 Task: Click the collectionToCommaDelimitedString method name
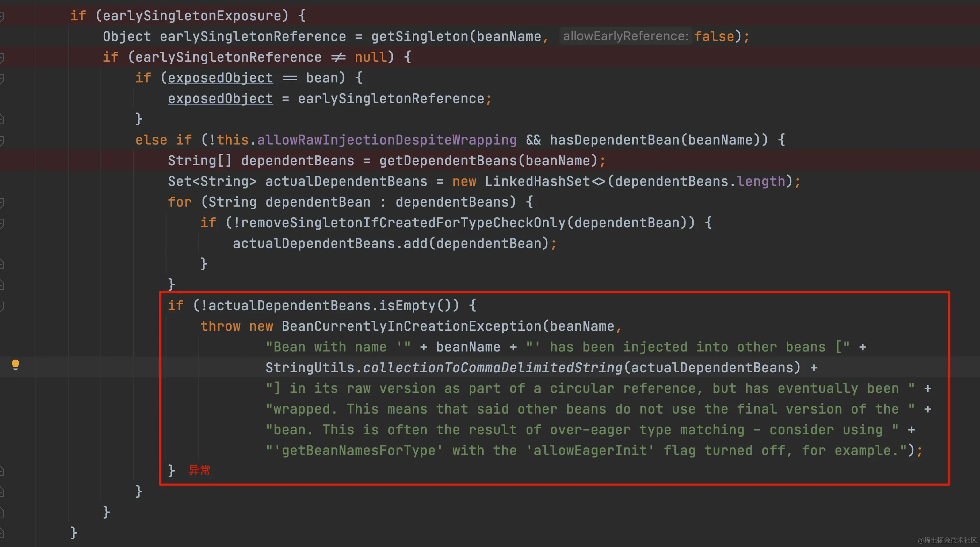tap(492, 368)
